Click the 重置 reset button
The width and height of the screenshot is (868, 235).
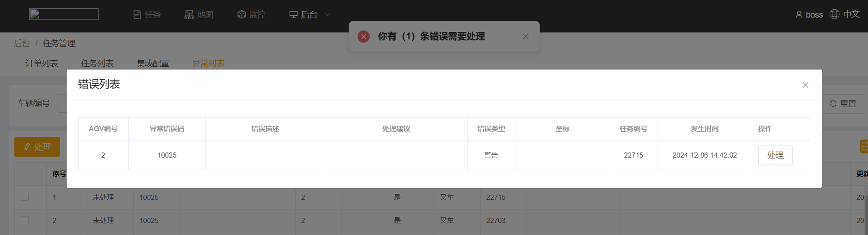pos(843,104)
